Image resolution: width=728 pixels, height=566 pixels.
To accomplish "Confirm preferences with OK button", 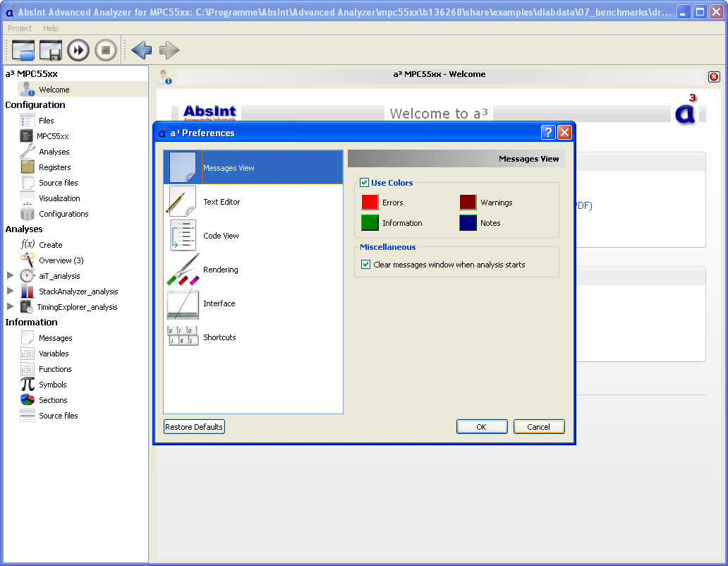I will 482,427.
